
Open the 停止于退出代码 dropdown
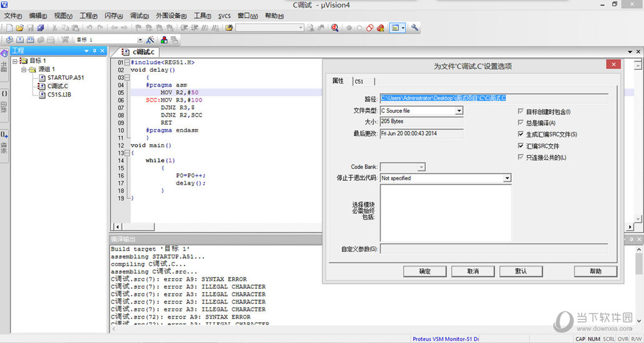(507, 178)
